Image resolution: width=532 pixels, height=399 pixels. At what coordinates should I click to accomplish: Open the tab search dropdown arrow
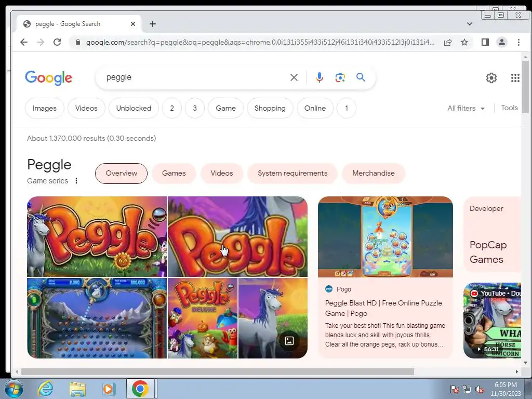[470, 24]
